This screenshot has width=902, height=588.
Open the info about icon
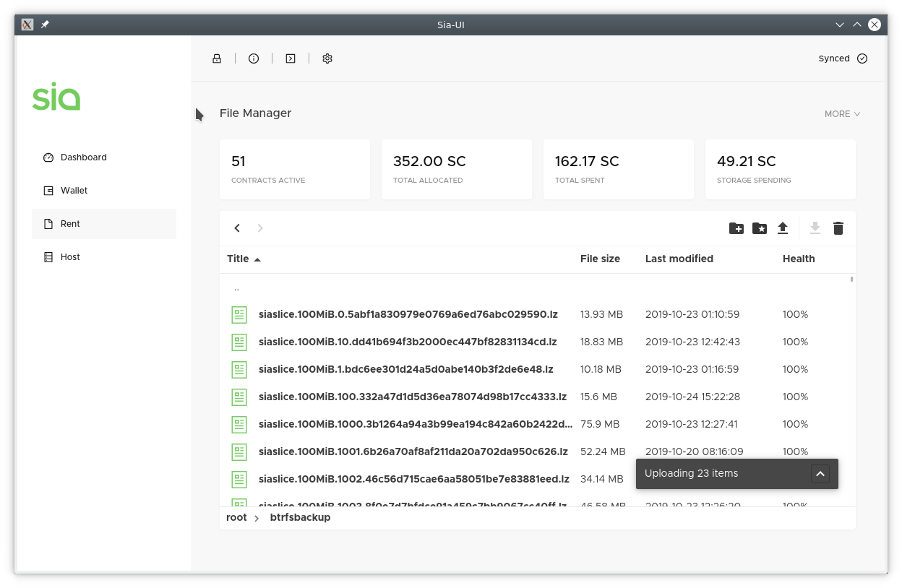point(254,59)
